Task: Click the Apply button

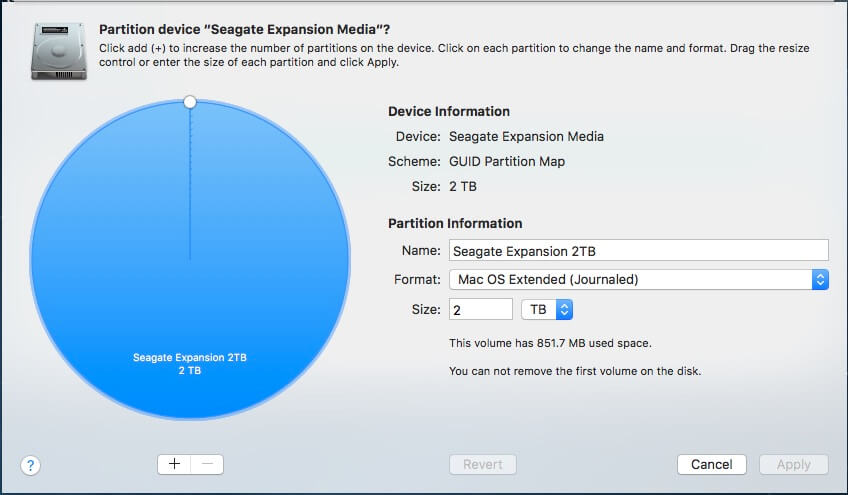Action: point(794,464)
